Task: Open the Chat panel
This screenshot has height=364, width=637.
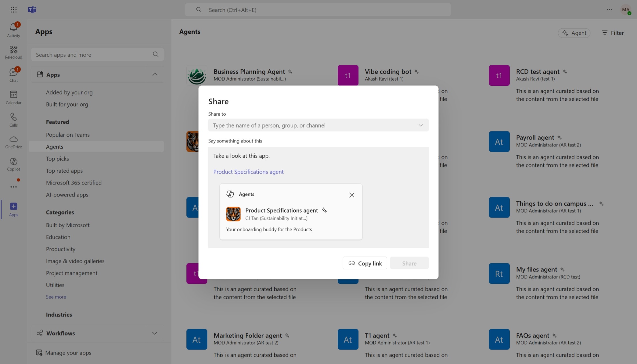Action: (13, 74)
